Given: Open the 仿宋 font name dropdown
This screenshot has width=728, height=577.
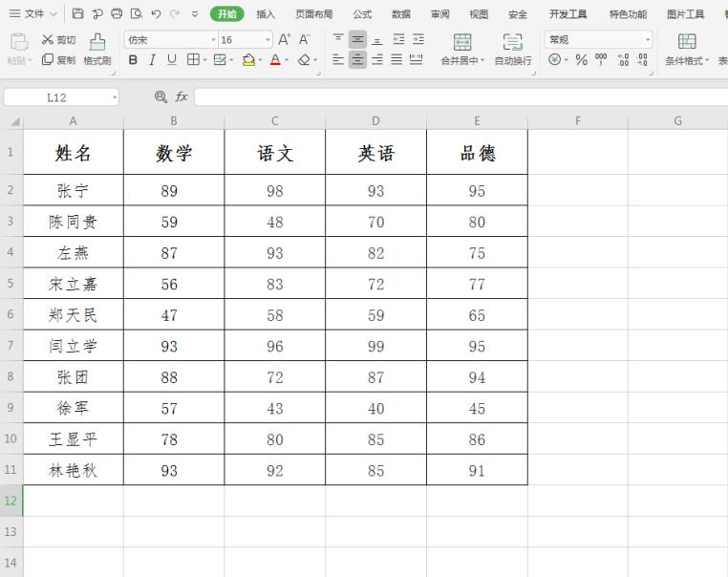Looking at the screenshot, I should tap(213, 40).
